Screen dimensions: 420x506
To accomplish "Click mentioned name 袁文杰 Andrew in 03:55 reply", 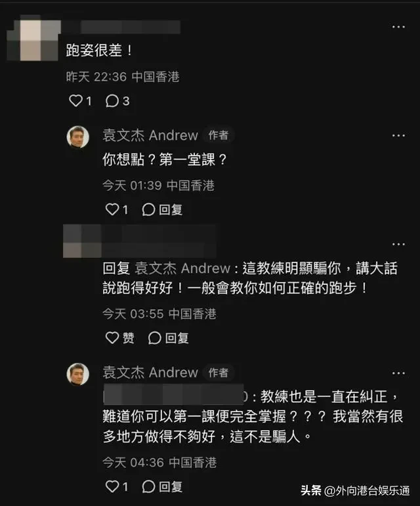I will tap(182, 268).
